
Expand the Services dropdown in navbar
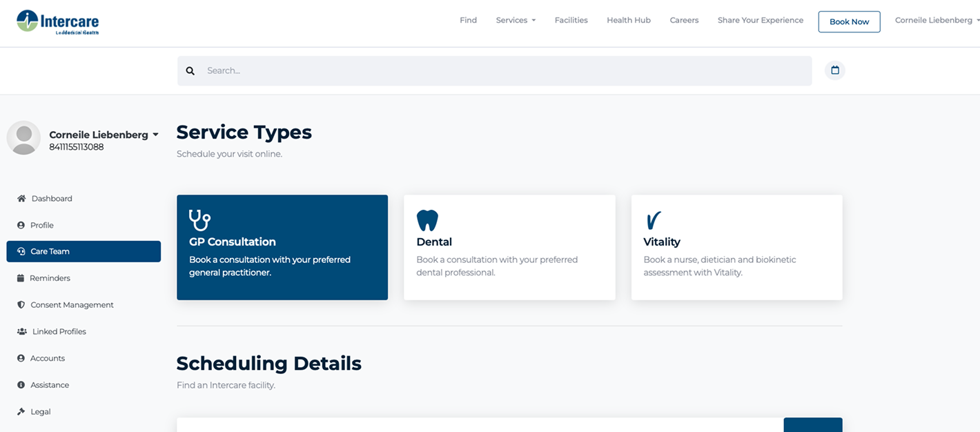click(516, 21)
